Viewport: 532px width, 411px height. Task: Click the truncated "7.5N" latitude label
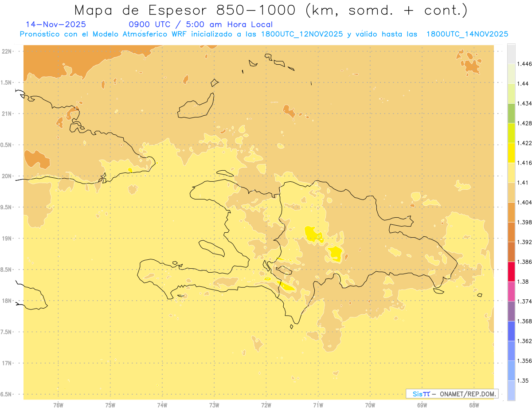click(6, 332)
